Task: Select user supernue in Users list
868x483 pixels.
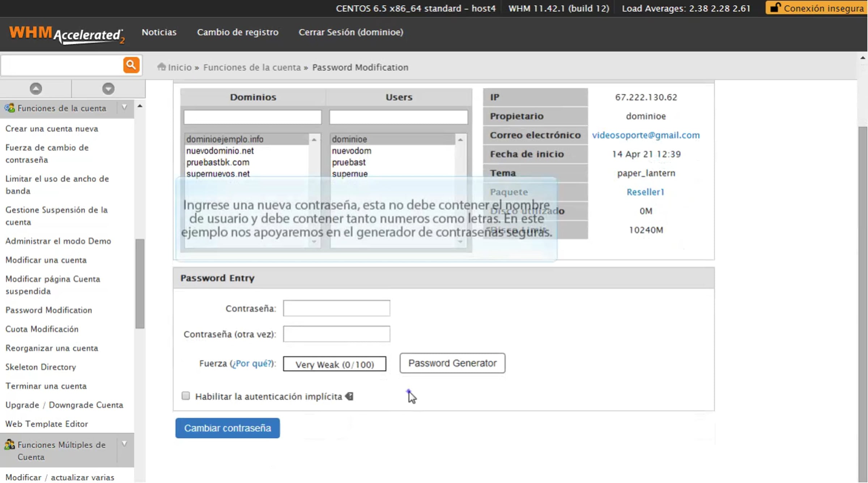Action: 393,174
